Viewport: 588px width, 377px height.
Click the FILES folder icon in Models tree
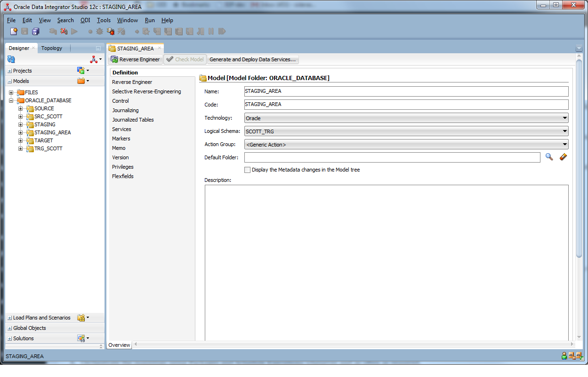pos(21,92)
